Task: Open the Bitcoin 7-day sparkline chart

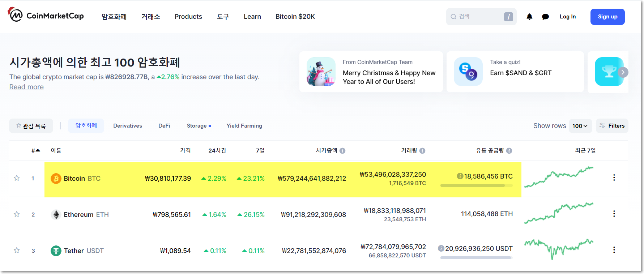Action: [559, 177]
